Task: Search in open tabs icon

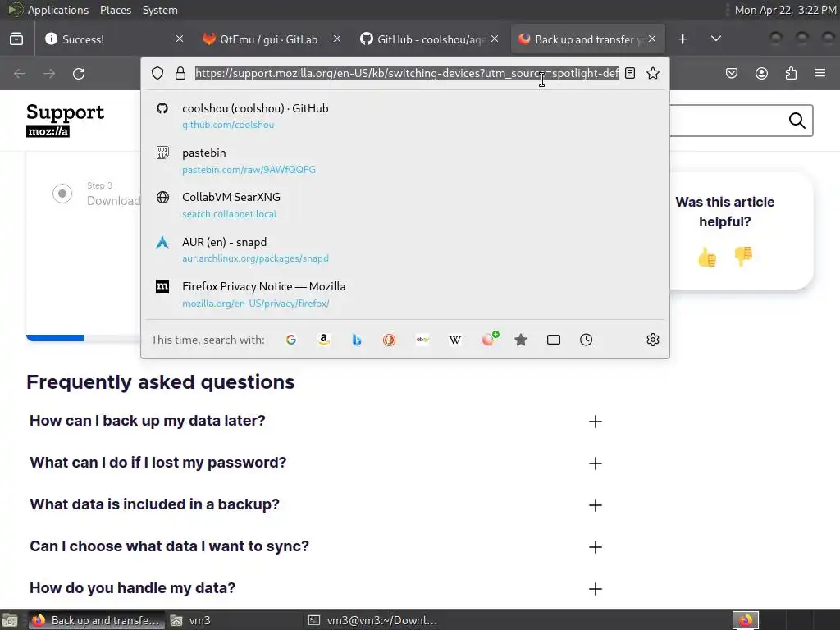Action: [554, 340]
